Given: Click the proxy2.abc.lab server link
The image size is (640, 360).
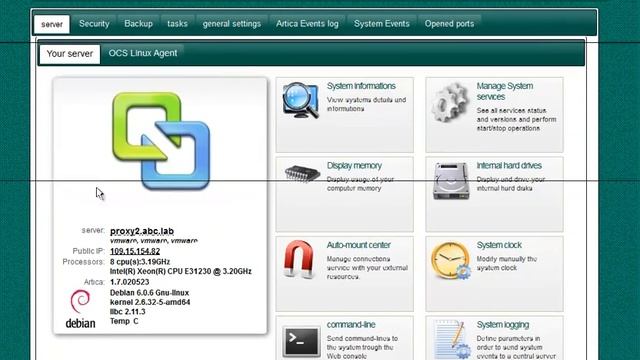Looking at the screenshot, I should [x=142, y=231].
